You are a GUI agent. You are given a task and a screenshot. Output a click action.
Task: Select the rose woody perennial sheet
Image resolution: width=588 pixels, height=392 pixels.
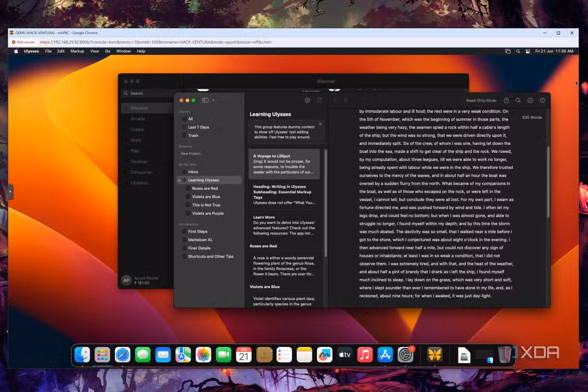pos(284,266)
